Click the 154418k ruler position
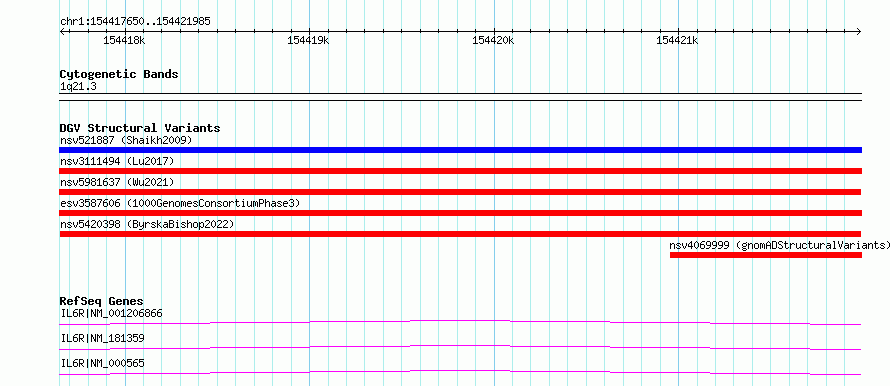This screenshot has height=386, width=890. point(124,41)
